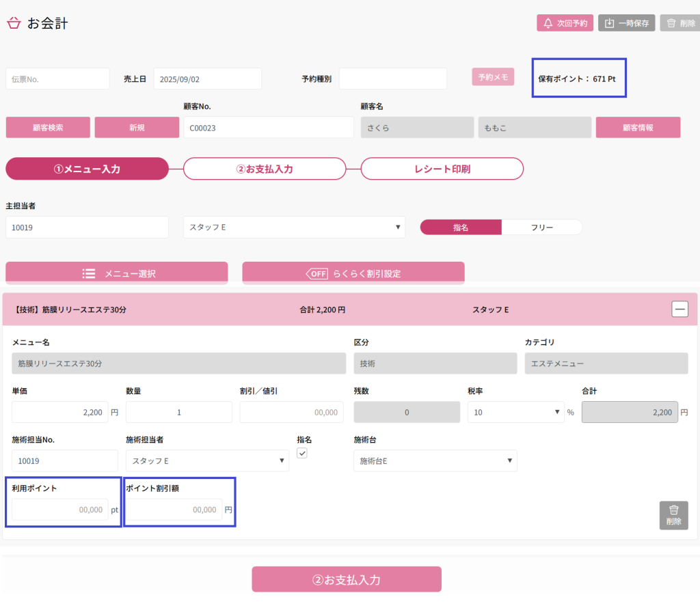This screenshot has height=602, width=700.
Task: Open the 主担当者 スタッフE dropdown
Action: tap(294, 228)
